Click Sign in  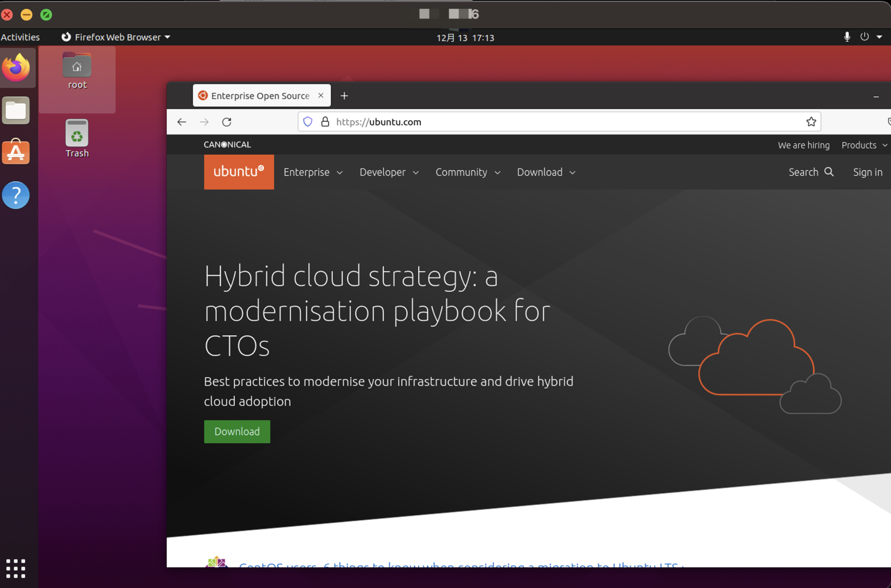(x=867, y=172)
